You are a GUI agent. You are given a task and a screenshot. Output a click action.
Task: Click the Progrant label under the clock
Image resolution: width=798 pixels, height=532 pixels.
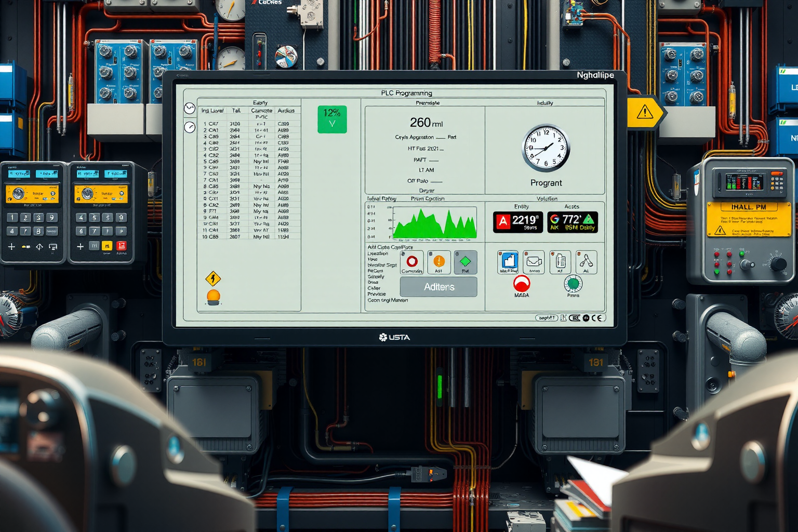[546, 183]
